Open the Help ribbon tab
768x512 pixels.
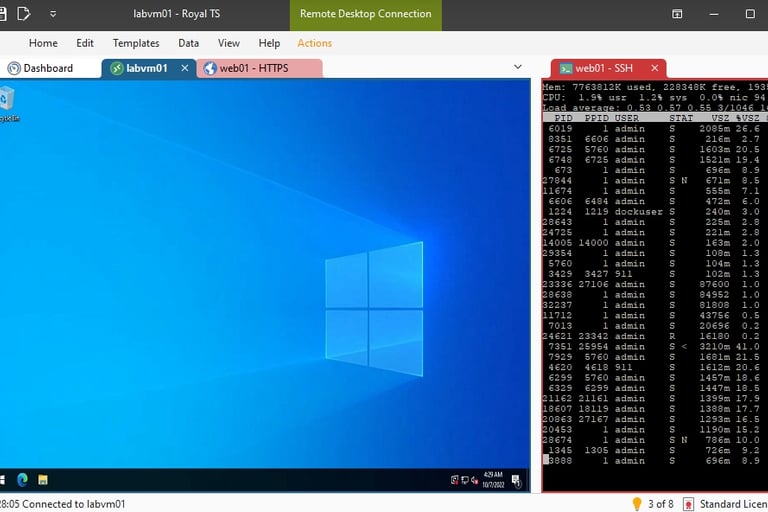[x=269, y=43]
